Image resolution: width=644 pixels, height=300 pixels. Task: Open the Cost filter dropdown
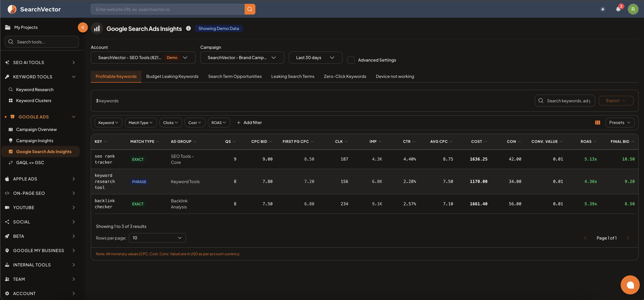(195, 122)
